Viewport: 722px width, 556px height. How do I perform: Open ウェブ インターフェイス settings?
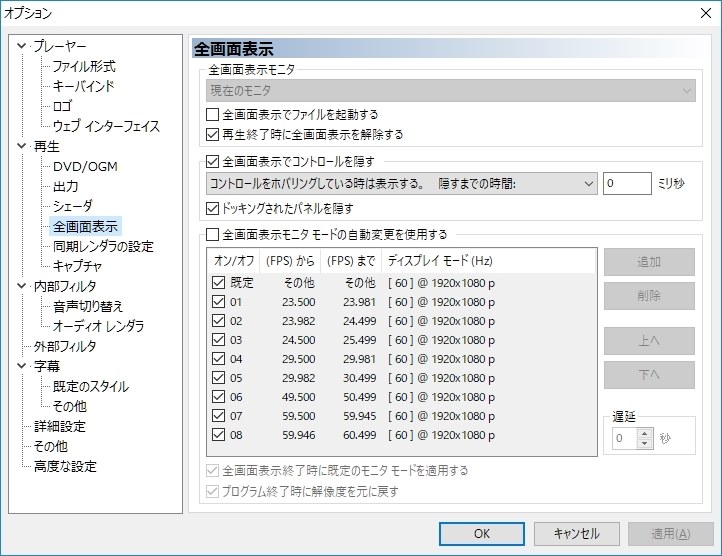(106, 126)
